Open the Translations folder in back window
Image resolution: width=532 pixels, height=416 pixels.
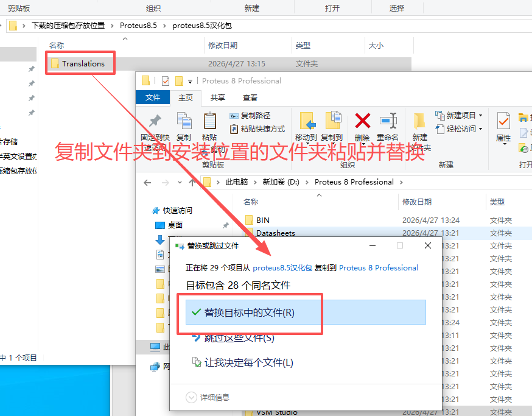coord(83,63)
